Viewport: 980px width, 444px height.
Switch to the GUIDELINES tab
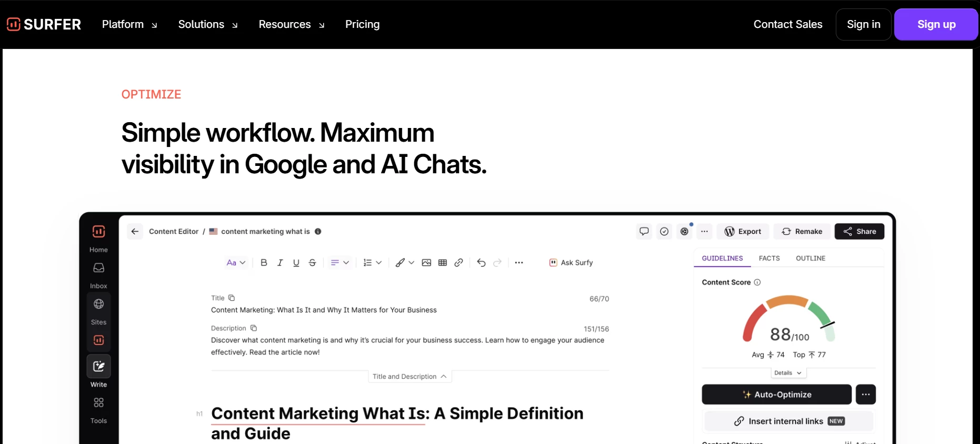722,258
